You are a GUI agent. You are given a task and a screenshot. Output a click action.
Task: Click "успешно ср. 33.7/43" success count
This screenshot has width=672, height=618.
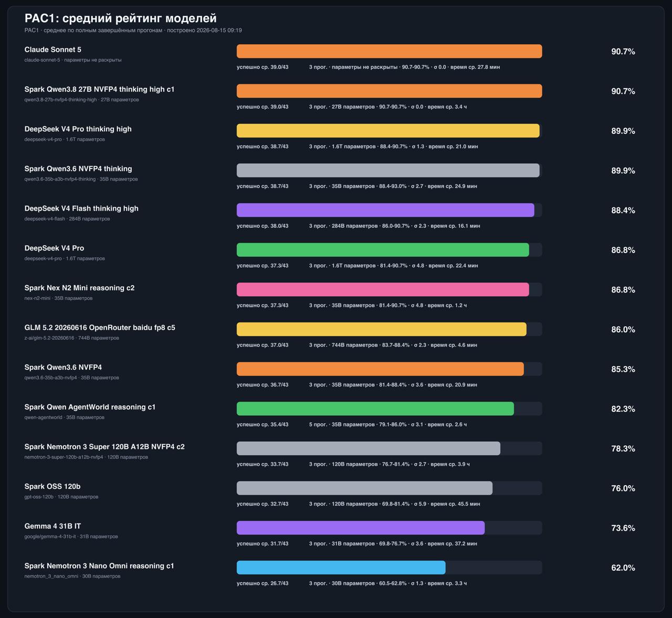click(x=262, y=464)
